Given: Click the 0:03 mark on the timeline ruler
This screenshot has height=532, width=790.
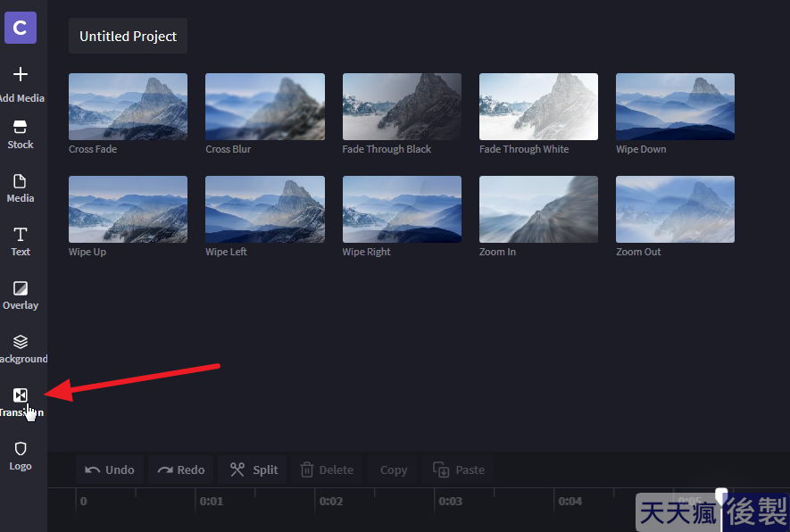Looking at the screenshot, I should point(451,502).
